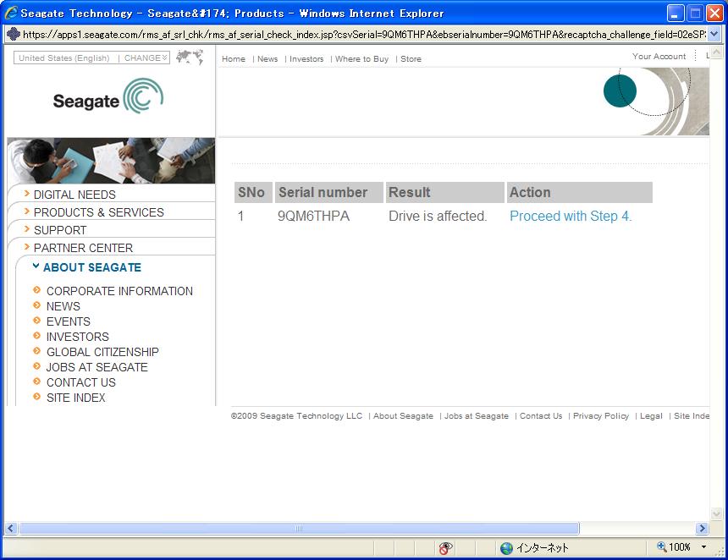Click the orange bullet beside Corporate Information
The height and width of the screenshot is (560, 728).
37,290
